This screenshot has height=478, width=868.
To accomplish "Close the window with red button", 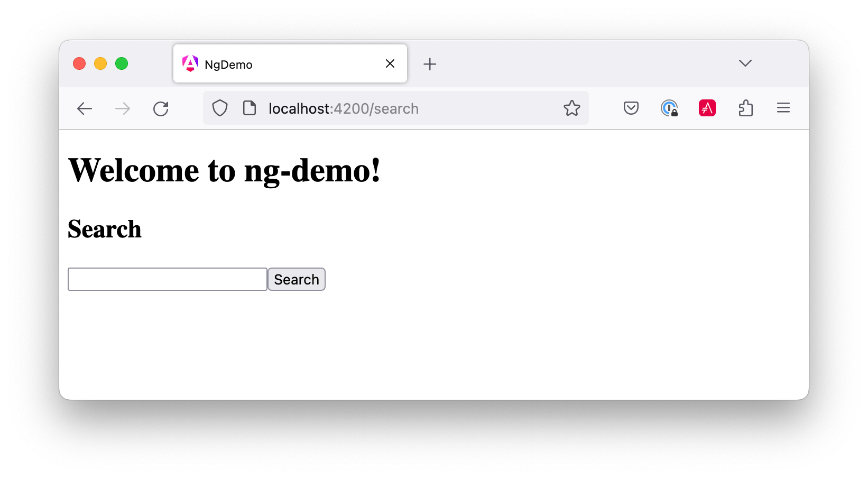I will [x=79, y=63].
